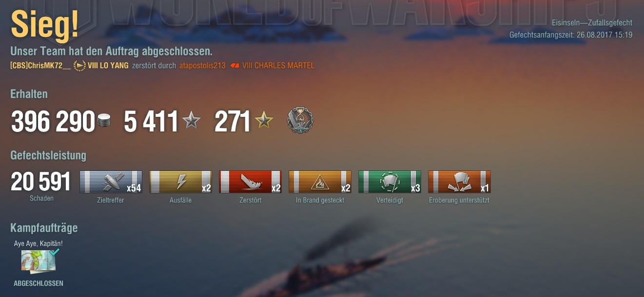Image resolution: width=644 pixels, height=297 pixels.
Task: Click the gray XP star icon
Action: click(191, 120)
